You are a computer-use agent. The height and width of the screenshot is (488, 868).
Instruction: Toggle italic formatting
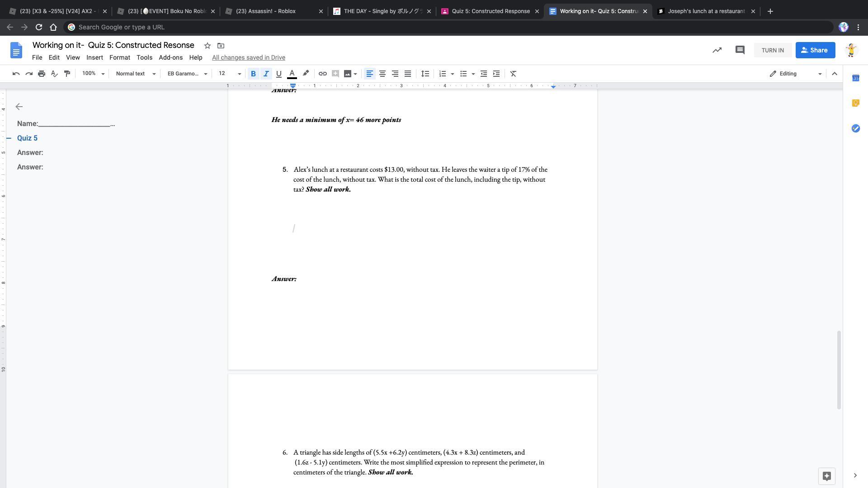click(266, 74)
